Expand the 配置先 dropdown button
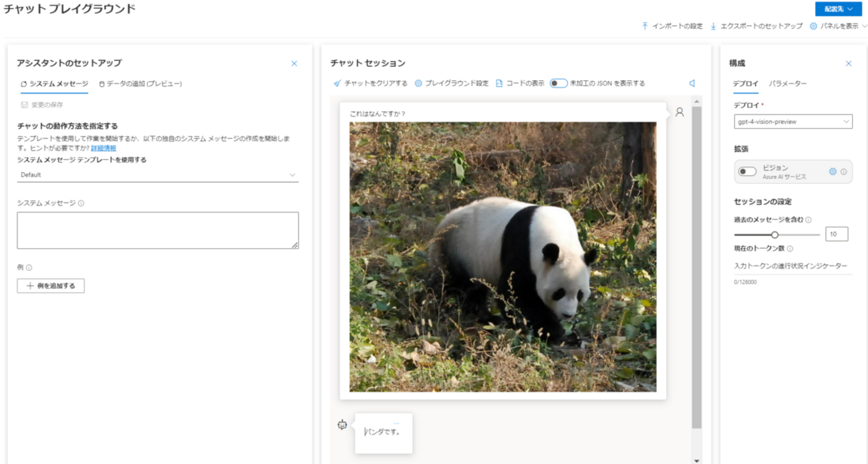The image size is (868, 464). point(838,9)
